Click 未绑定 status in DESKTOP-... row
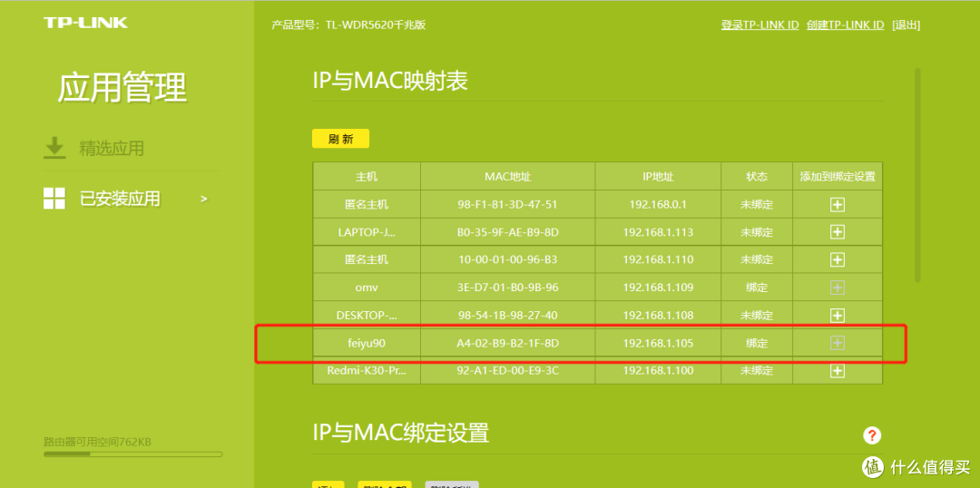 (x=757, y=316)
